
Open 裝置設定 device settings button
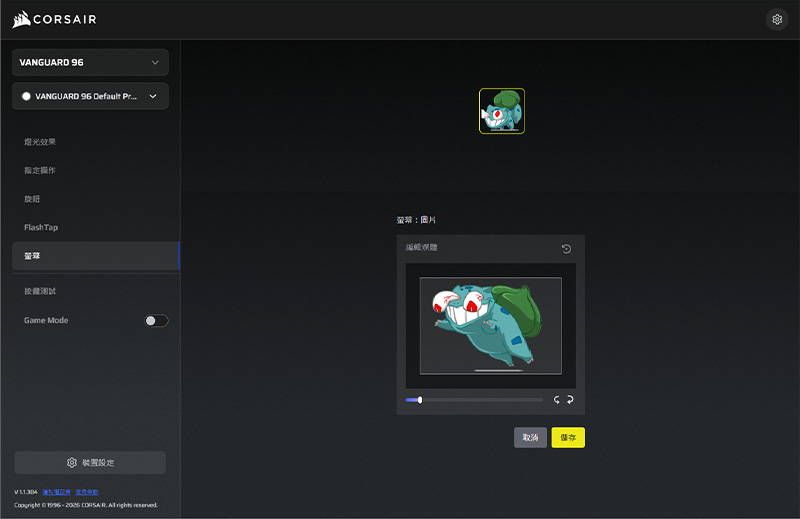point(90,462)
